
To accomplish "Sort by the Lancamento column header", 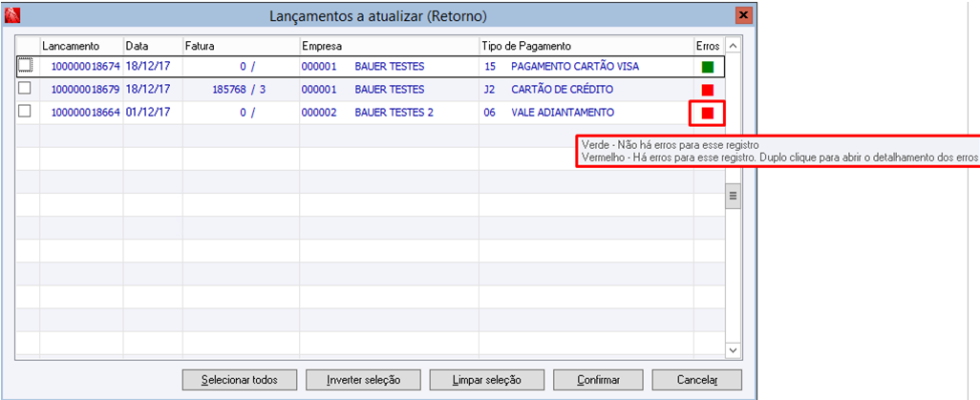I will point(81,46).
